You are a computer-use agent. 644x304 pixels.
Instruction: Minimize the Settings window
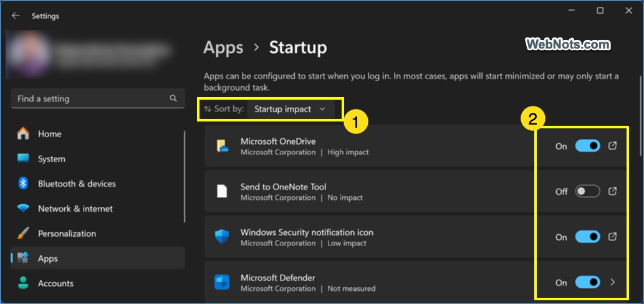tap(572, 11)
